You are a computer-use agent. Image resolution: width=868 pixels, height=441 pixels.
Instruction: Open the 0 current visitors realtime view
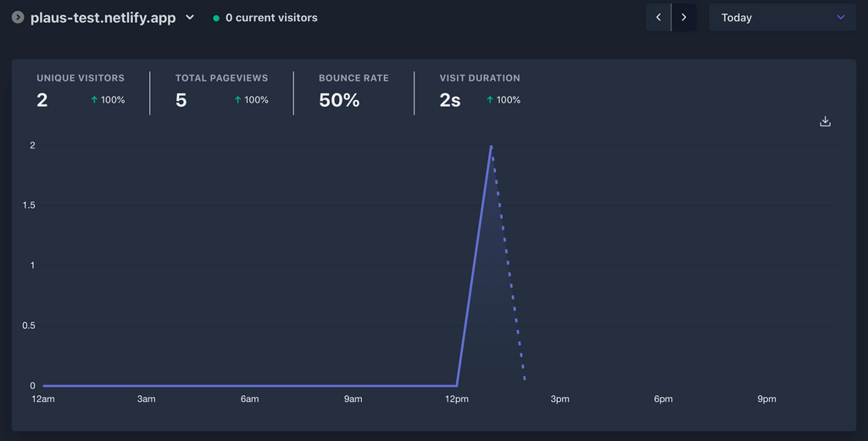point(265,18)
